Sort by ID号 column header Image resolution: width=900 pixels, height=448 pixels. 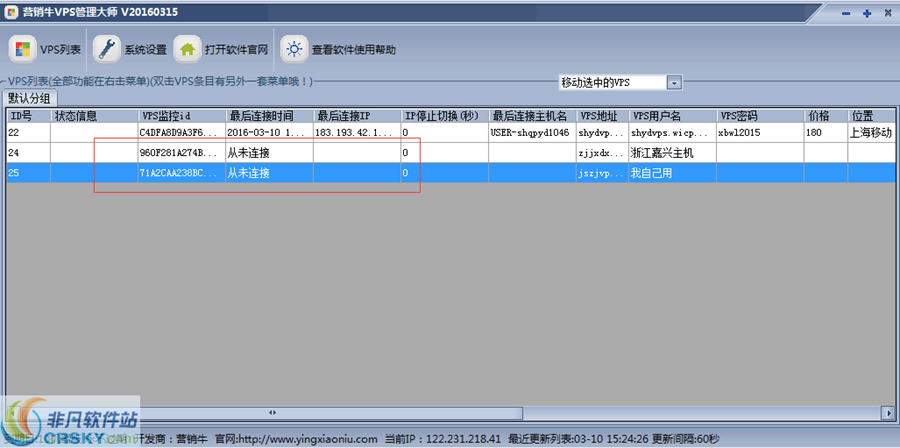(28, 116)
